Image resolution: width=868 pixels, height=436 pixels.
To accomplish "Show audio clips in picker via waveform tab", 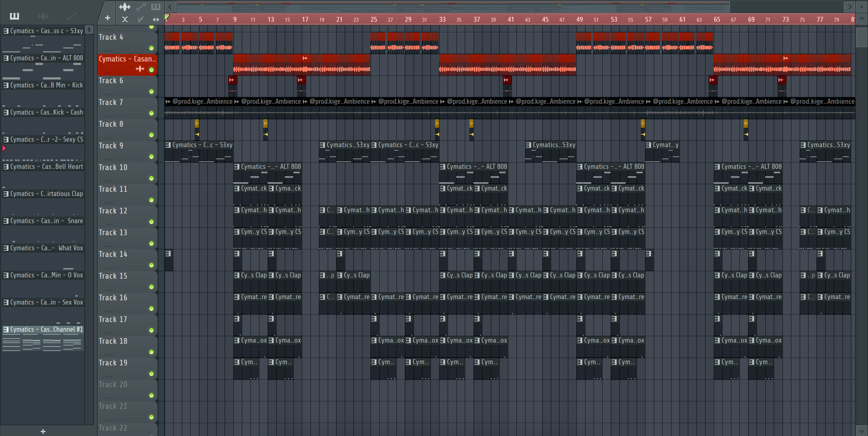I will tap(43, 16).
